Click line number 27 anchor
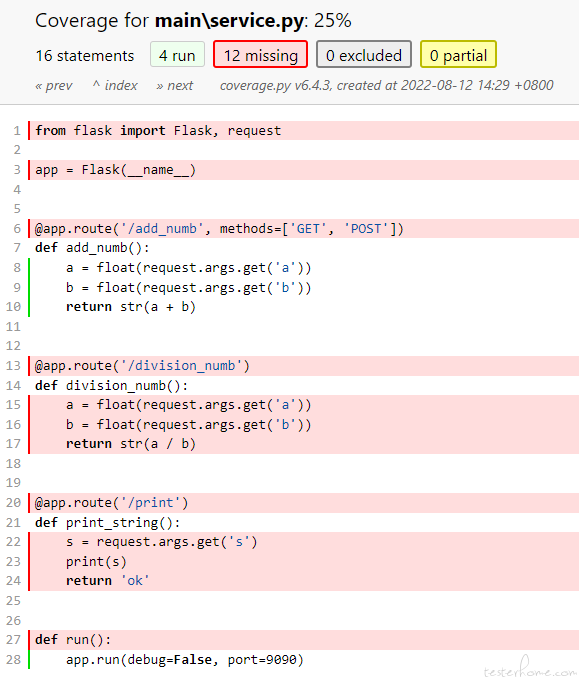This screenshot has width=579, height=687. 13,639
